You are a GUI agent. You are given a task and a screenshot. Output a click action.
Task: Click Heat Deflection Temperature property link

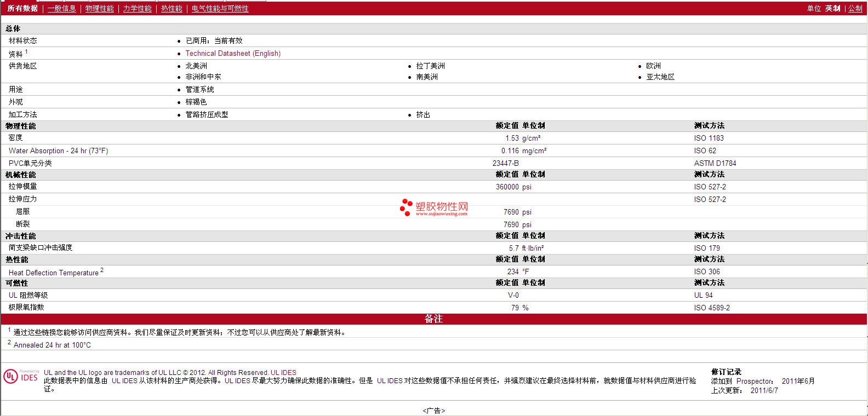[54, 273]
